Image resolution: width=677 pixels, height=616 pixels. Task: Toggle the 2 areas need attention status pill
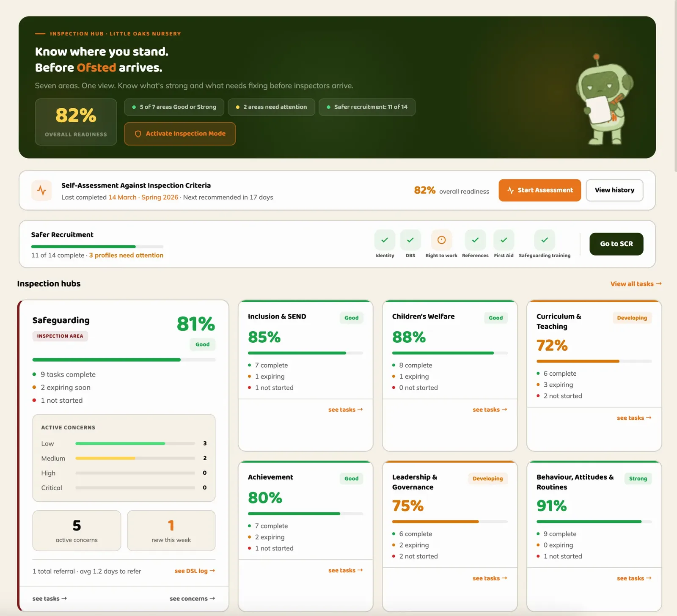coord(271,107)
